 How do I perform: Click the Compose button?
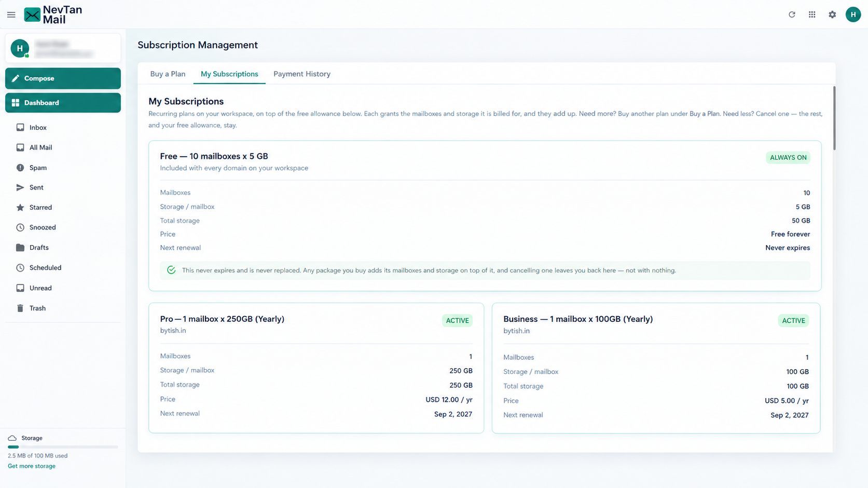click(x=63, y=78)
